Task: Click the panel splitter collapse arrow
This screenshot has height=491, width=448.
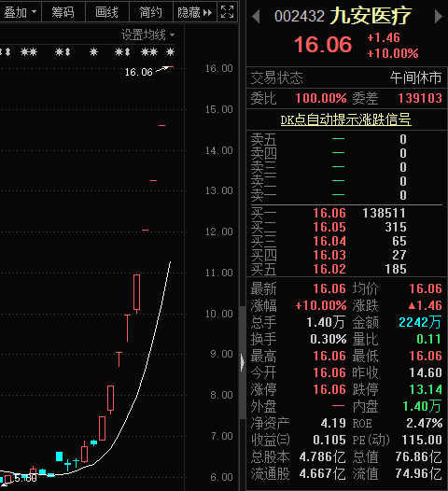Action: 243,362
